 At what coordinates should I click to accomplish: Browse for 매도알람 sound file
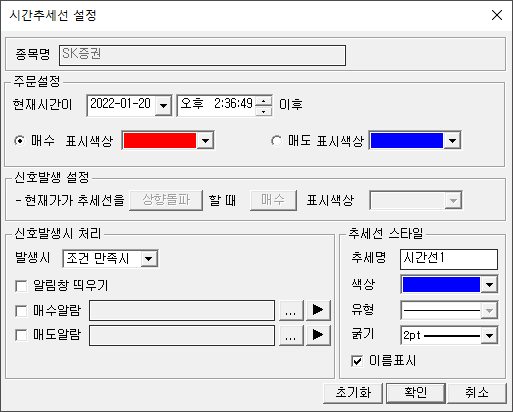pyautogui.click(x=291, y=335)
